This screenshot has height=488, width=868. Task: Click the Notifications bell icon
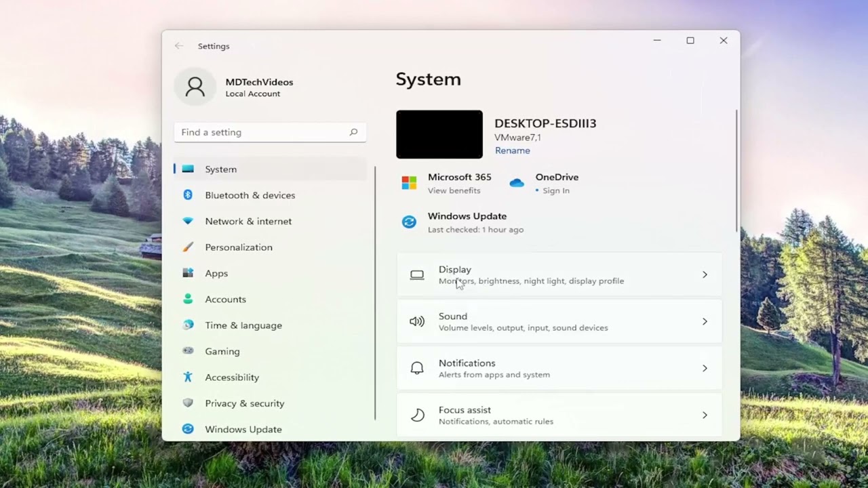tap(417, 368)
